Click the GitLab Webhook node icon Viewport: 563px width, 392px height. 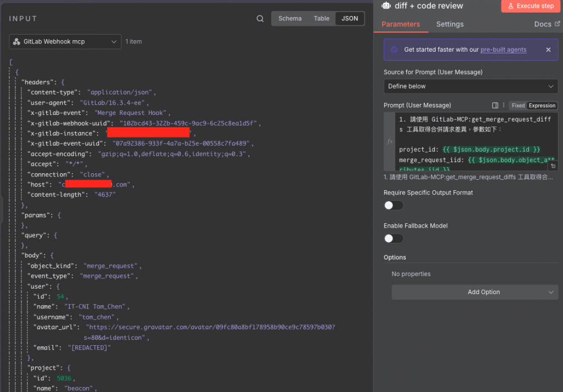(16, 42)
